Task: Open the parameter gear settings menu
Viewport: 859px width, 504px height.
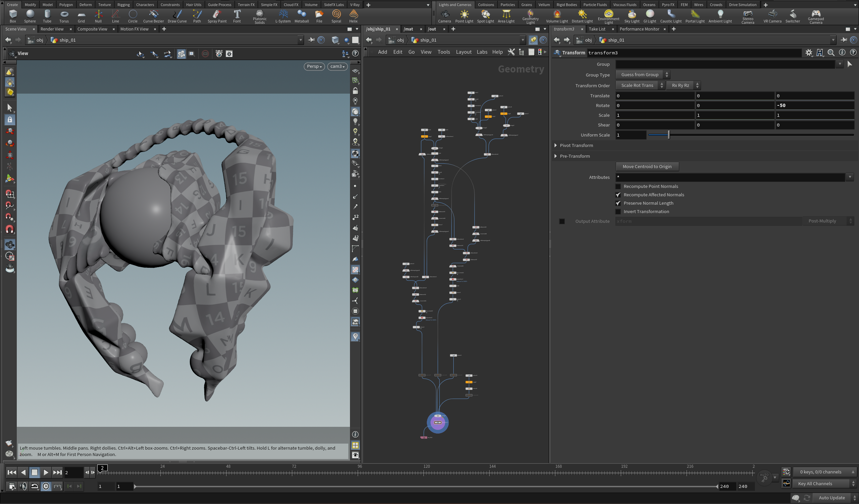Action: (809, 52)
